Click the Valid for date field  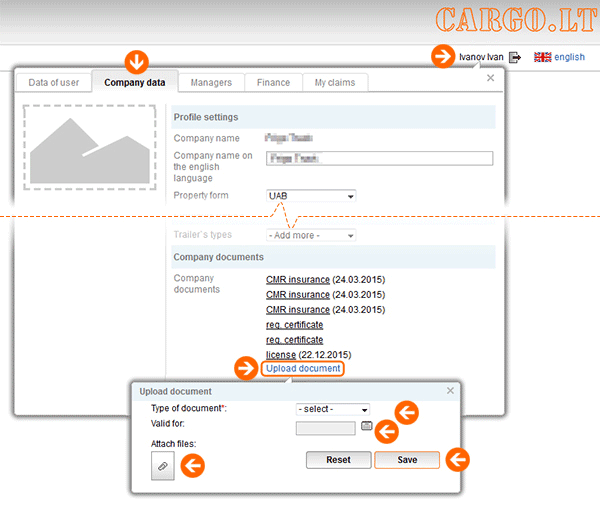tap(326, 428)
